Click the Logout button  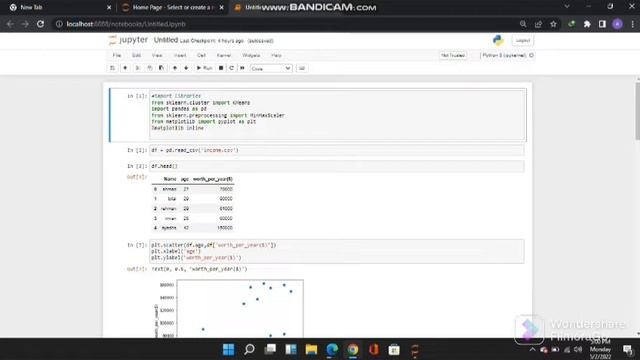click(522, 40)
